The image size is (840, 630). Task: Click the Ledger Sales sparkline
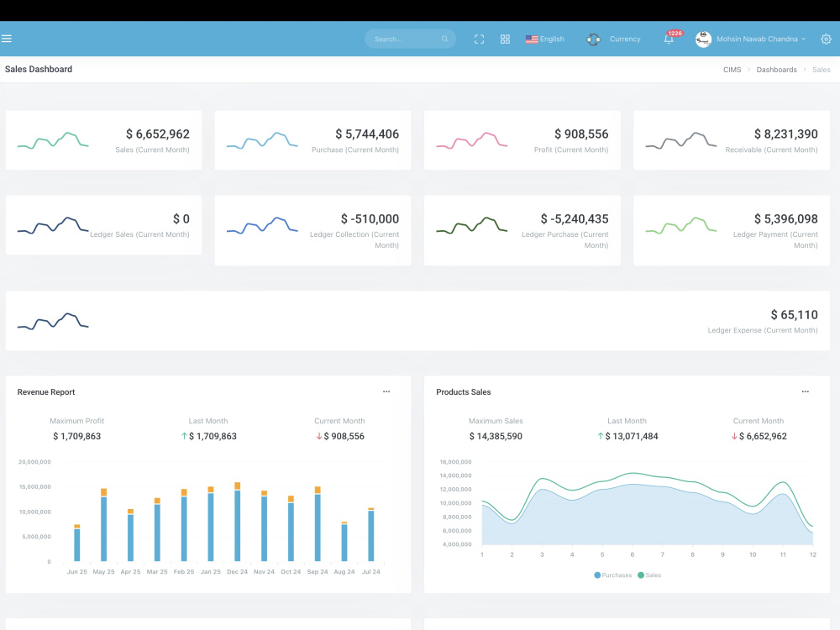click(x=52, y=225)
